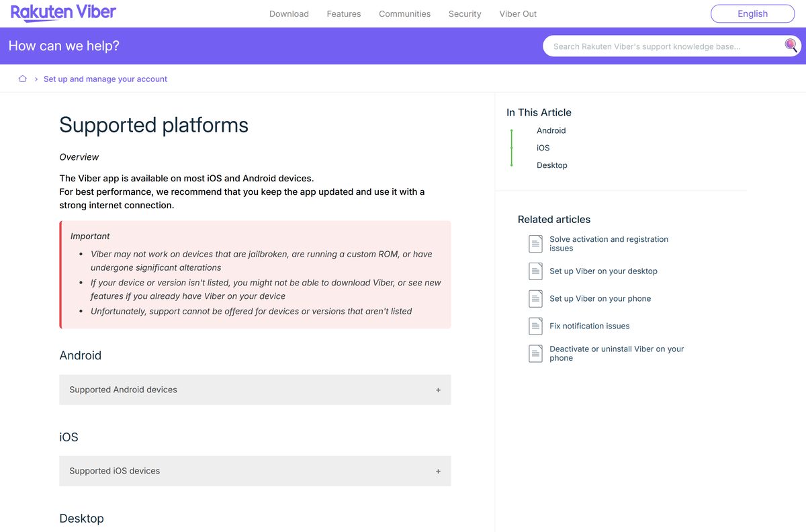Click plus icon on Supported Android devices
This screenshot has width=806, height=532.
[438, 390]
